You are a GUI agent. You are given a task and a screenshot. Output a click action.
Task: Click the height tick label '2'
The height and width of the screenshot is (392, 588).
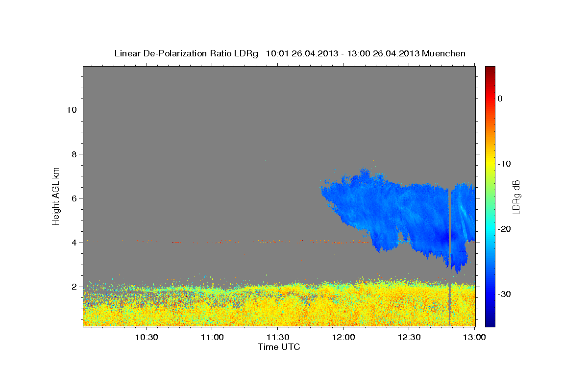click(x=74, y=287)
